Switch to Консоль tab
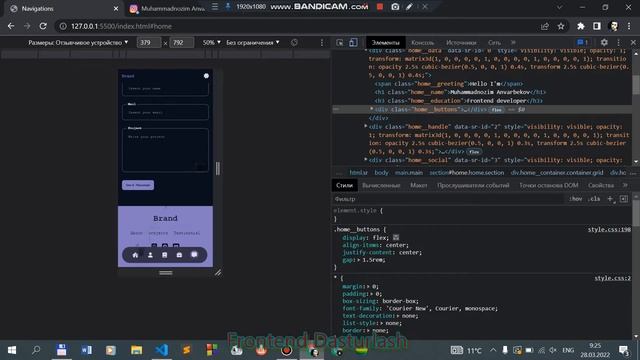Image resolution: width=640 pixels, height=360 pixels. point(422,42)
